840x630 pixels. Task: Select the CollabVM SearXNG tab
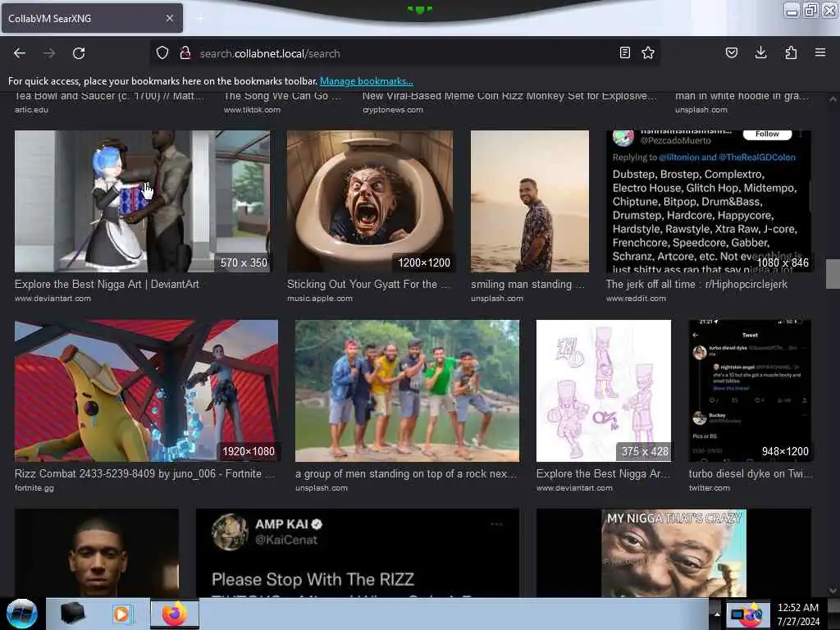(92, 18)
